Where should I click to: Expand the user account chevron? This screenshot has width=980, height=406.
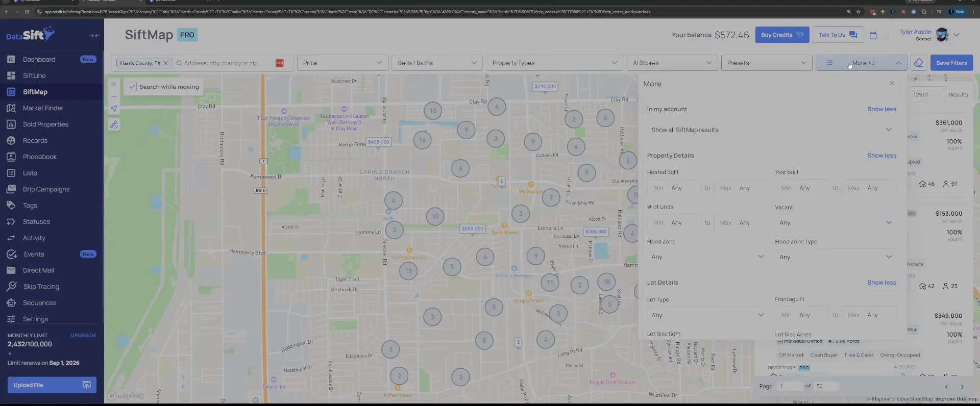(957, 35)
